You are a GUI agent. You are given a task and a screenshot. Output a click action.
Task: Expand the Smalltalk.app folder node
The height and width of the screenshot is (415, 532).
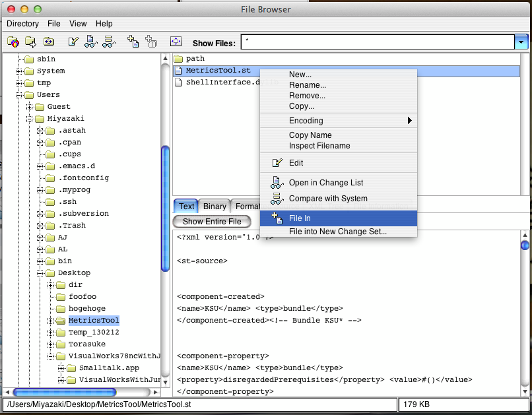click(61, 368)
